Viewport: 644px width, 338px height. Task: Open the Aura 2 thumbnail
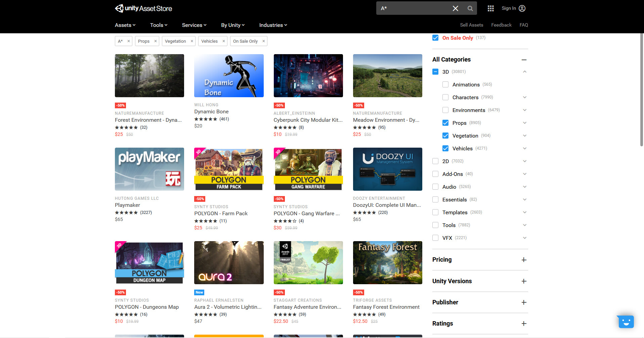(x=229, y=263)
